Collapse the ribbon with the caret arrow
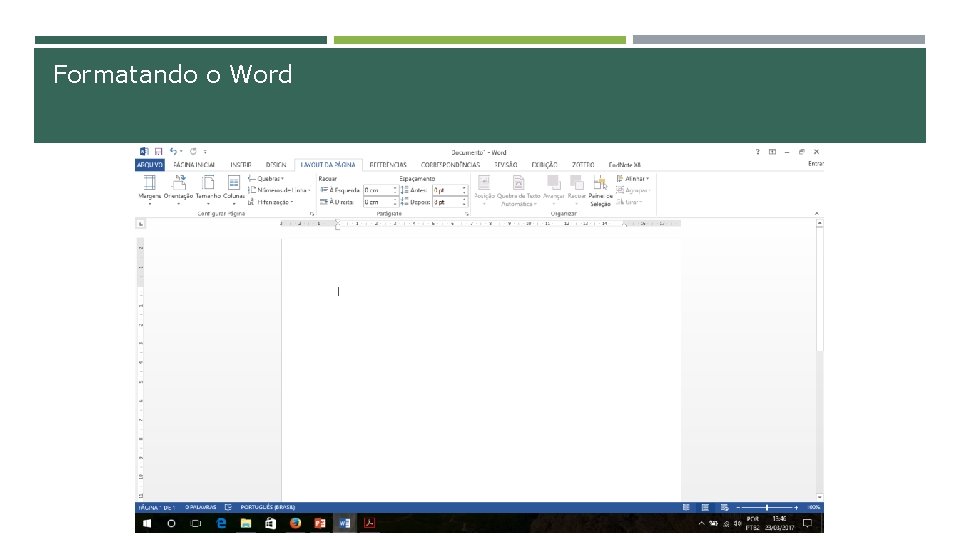Screen dimensions: 960x540 coord(817,213)
